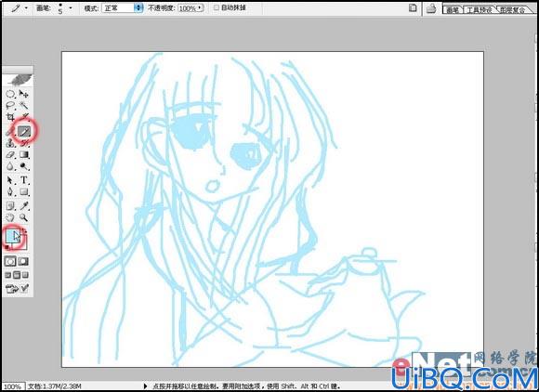Select the Eraser tool
This screenshot has height=392, width=539.
(x=10, y=154)
